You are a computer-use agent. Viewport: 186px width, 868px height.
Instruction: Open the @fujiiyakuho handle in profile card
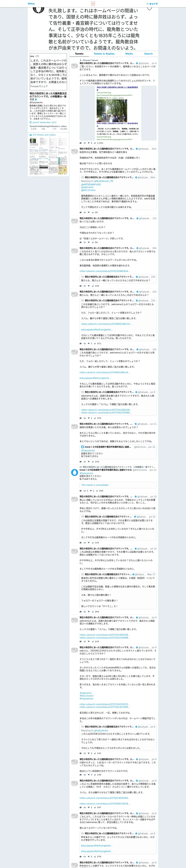tap(36, 102)
